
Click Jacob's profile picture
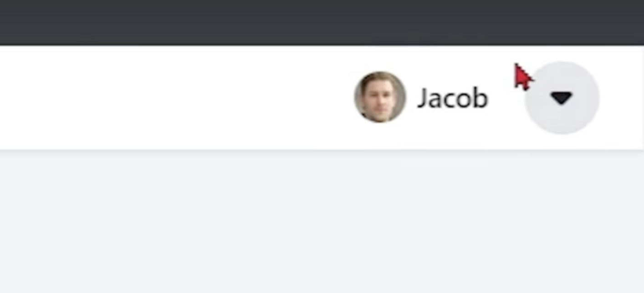pyautogui.click(x=380, y=97)
